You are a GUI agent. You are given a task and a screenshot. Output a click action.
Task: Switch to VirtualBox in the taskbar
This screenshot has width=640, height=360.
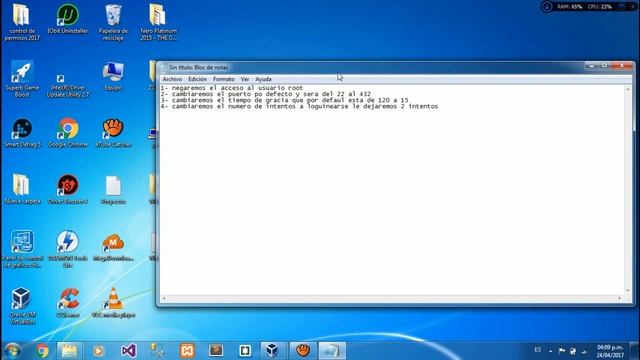pyautogui.click(x=272, y=351)
